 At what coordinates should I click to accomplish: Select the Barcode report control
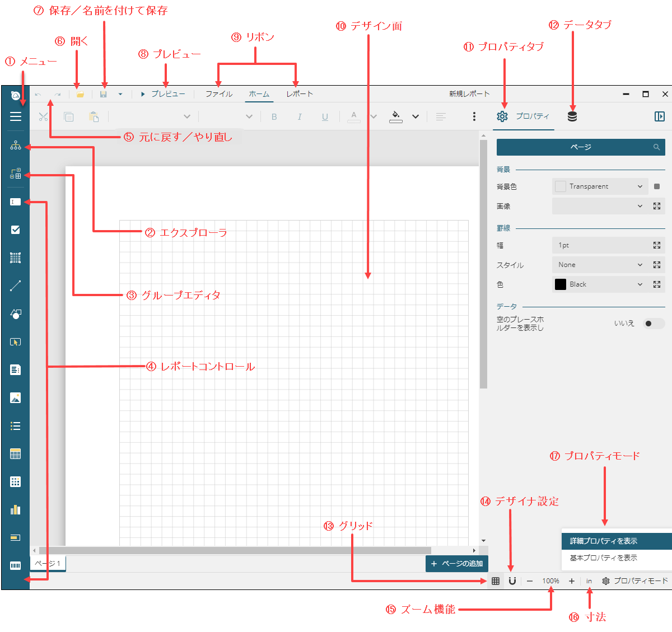[x=16, y=565]
